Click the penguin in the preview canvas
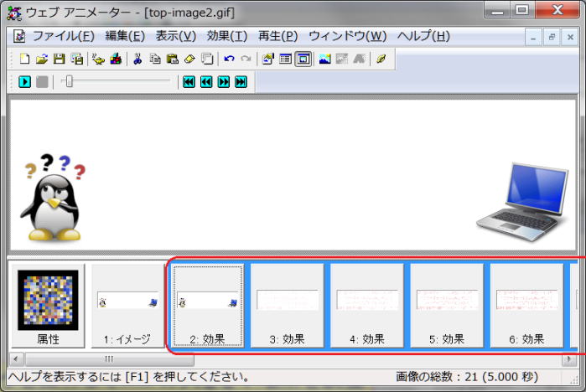Viewport: 586px width, 392px height. [x=53, y=197]
